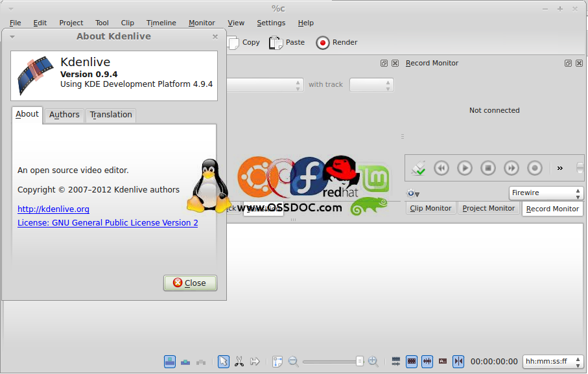
Task: Open the Clip menu
Action: point(128,23)
